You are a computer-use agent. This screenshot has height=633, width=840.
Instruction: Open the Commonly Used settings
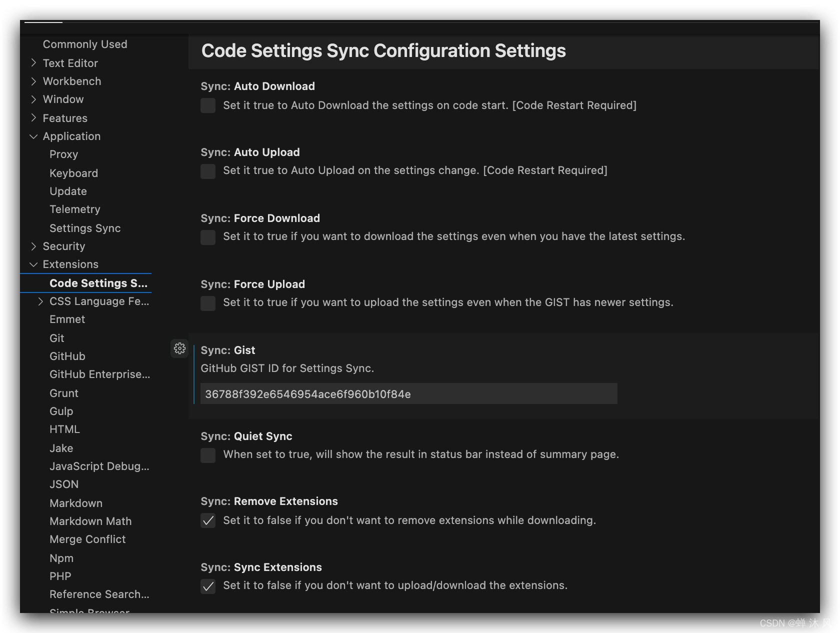click(x=85, y=44)
